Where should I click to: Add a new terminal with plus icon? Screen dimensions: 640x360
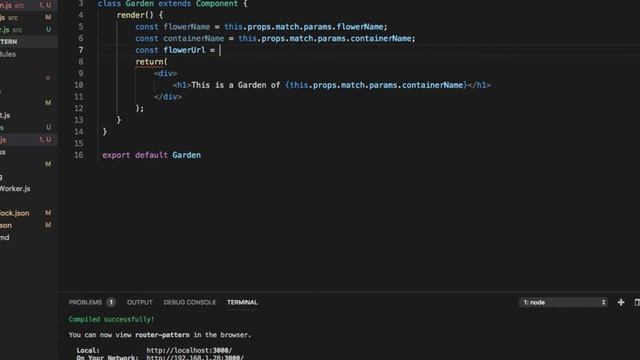tap(621, 302)
